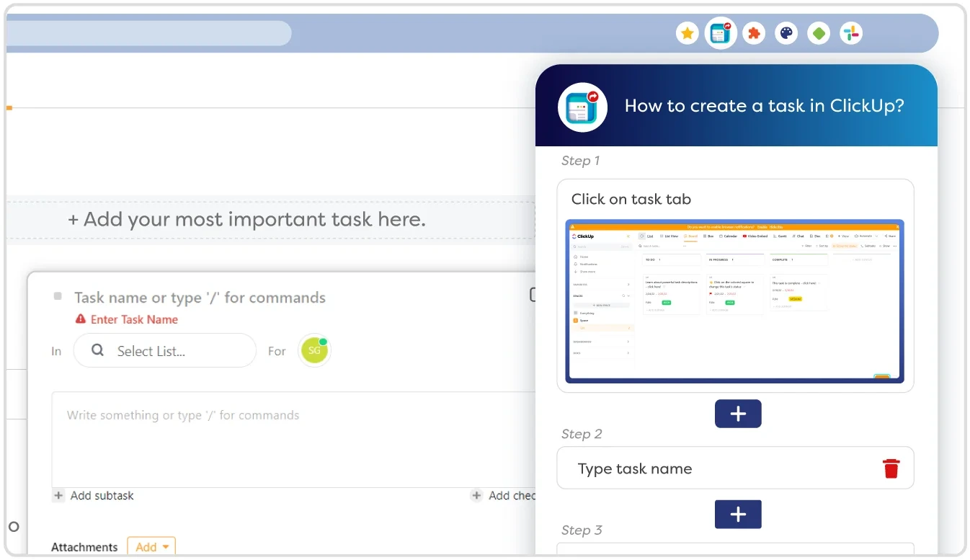
Task: Edit the 'Click on task tab' step title
Action: (x=631, y=200)
